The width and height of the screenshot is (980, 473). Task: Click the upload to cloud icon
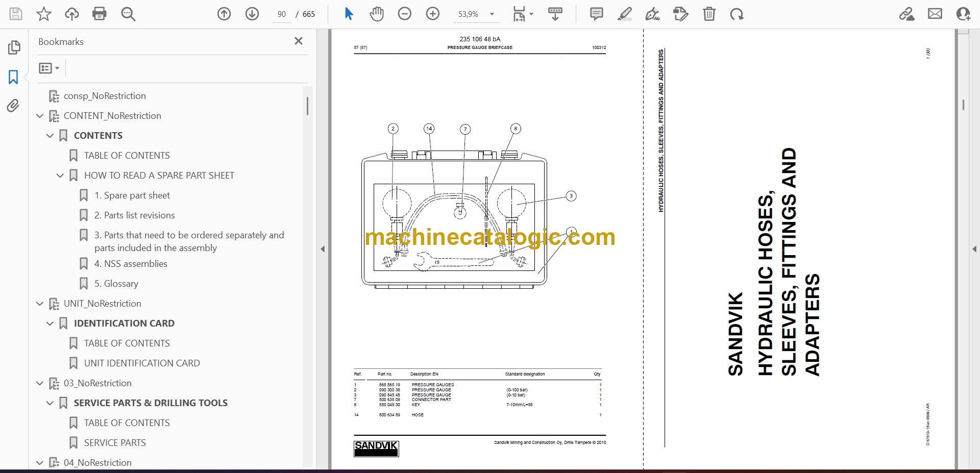[71, 14]
